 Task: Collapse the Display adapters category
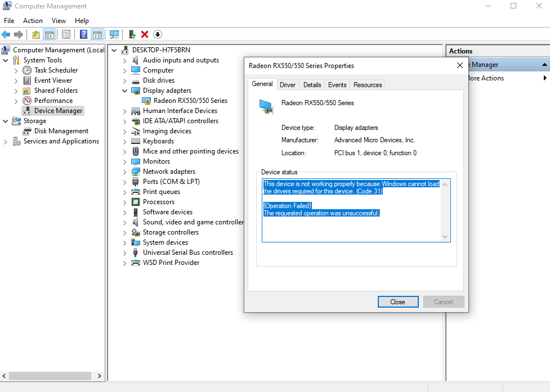pos(124,91)
